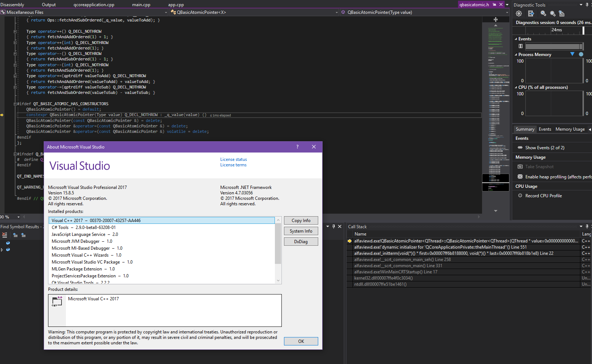Clear all Find Symbol Results

5,235
